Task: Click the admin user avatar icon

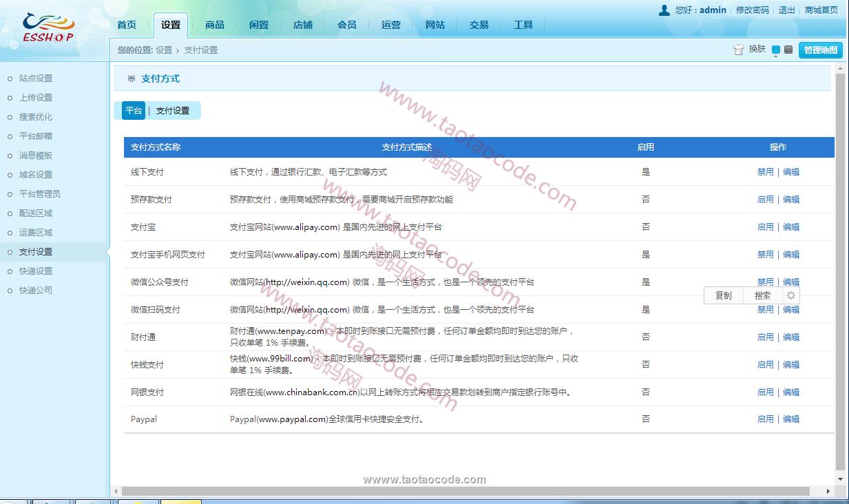Action: coord(664,10)
